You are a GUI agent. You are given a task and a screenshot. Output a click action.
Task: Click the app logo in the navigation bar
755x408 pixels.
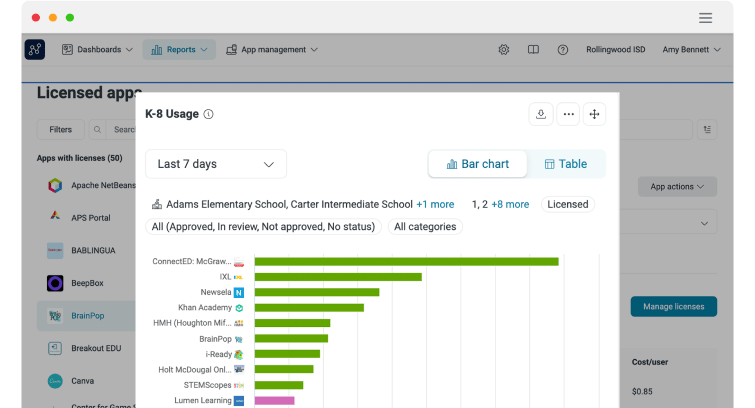[x=35, y=50]
